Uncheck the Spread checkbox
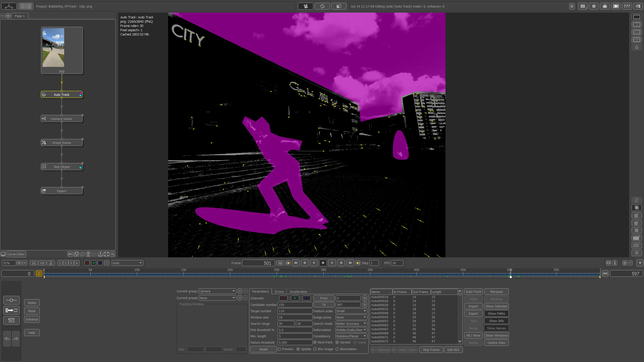The width and height of the screenshot is (644, 362). [x=337, y=342]
